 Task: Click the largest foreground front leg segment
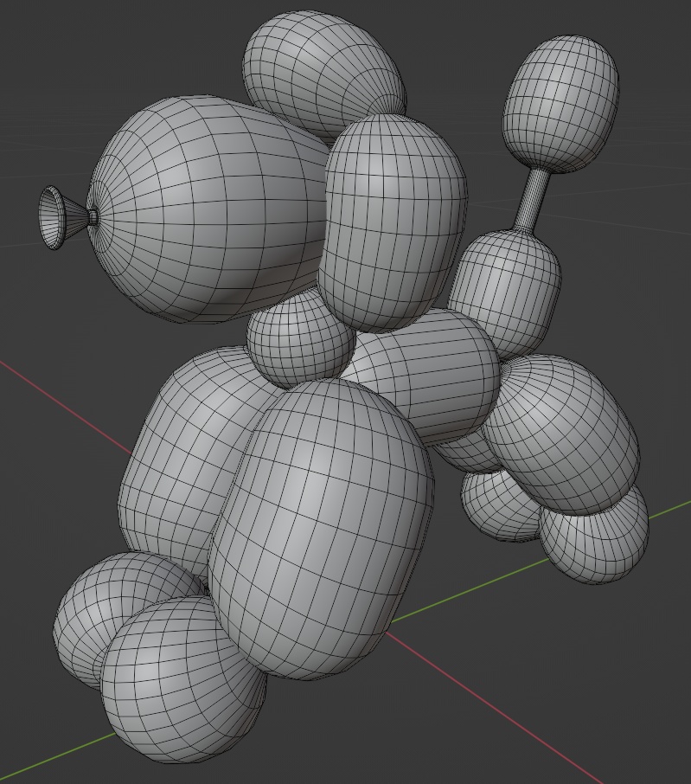[x=320, y=528]
